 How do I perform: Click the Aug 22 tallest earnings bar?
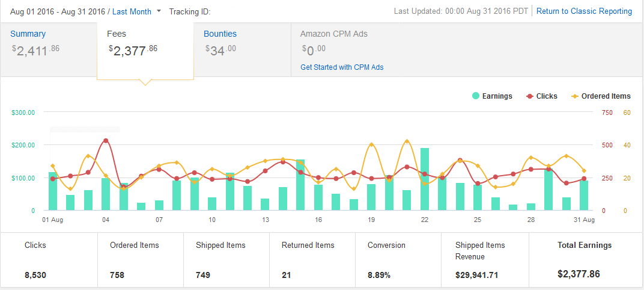(425, 179)
